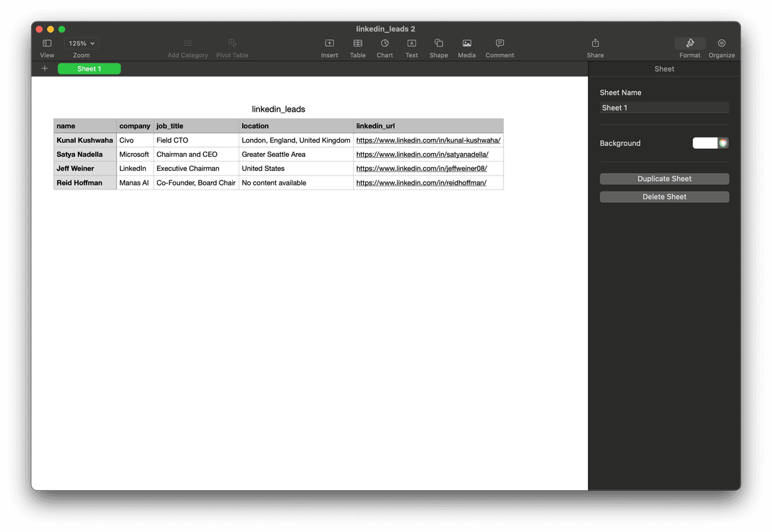772x532 pixels.
Task: Open the View sidebar options icon
Action: coord(47,44)
